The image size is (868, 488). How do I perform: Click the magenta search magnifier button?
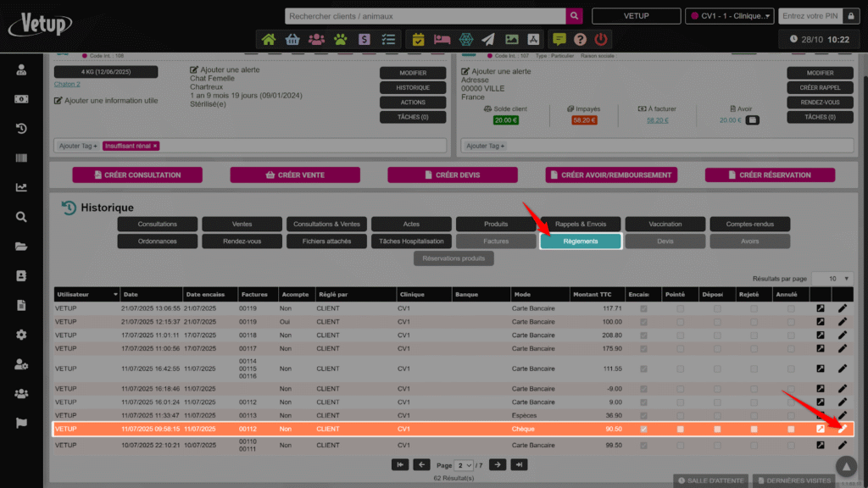coord(575,16)
